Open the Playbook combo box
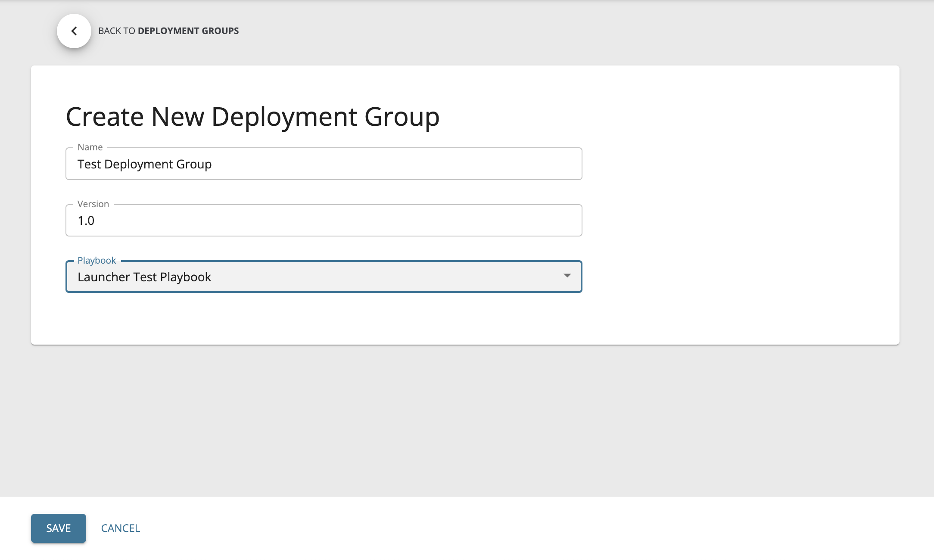934x560 pixels. (x=324, y=277)
